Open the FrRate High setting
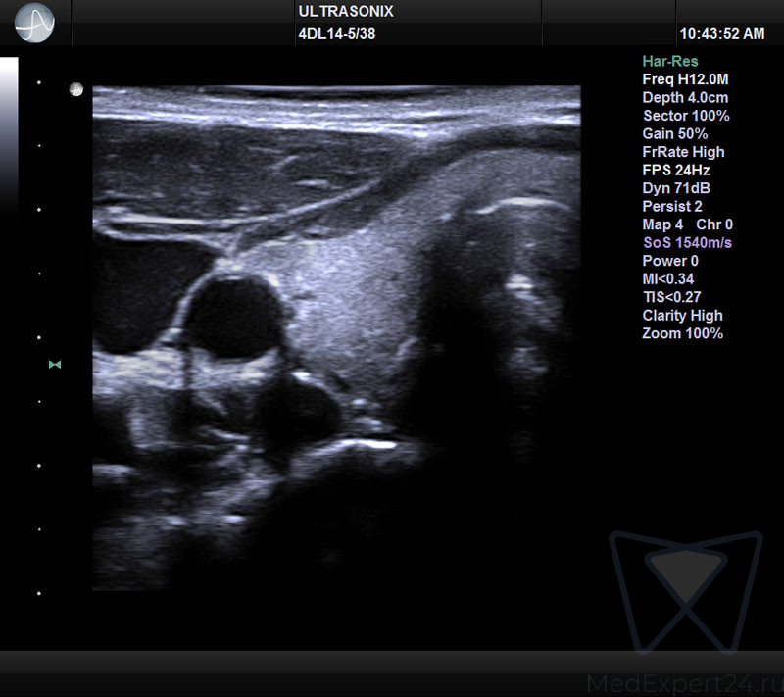The height and width of the screenshot is (697, 784). (683, 152)
